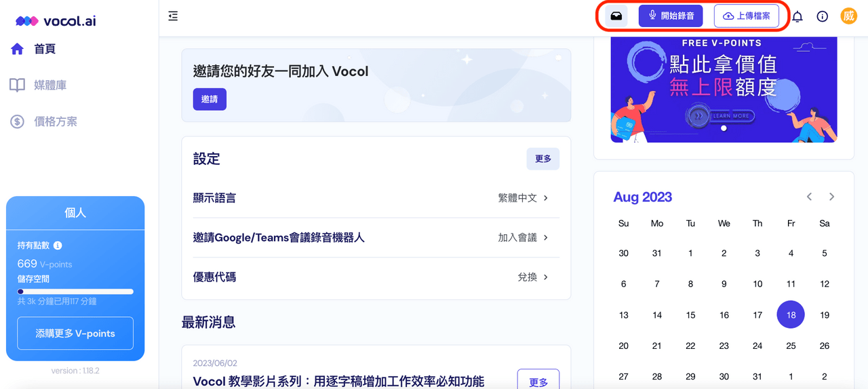Open user avatar 威 menu
Image resolution: width=868 pixels, height=389 pixels.
pyautogui.click(x=849, y=16)
